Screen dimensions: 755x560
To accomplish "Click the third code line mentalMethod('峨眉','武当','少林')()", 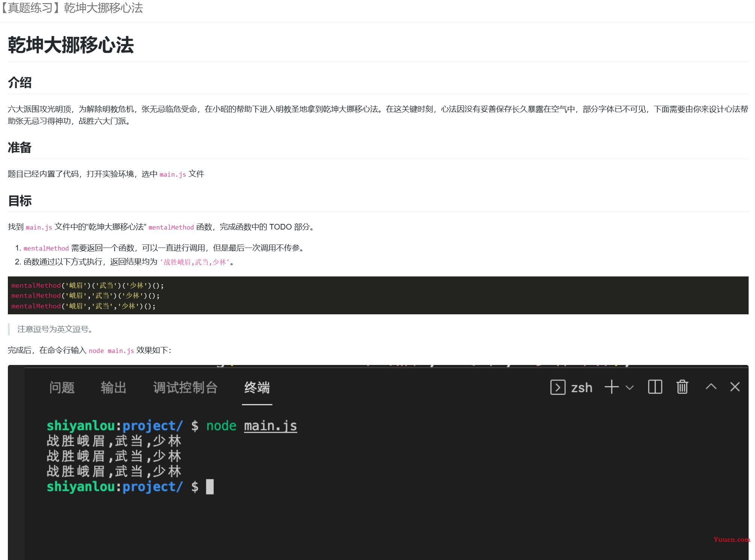I will tap(83, 306).
